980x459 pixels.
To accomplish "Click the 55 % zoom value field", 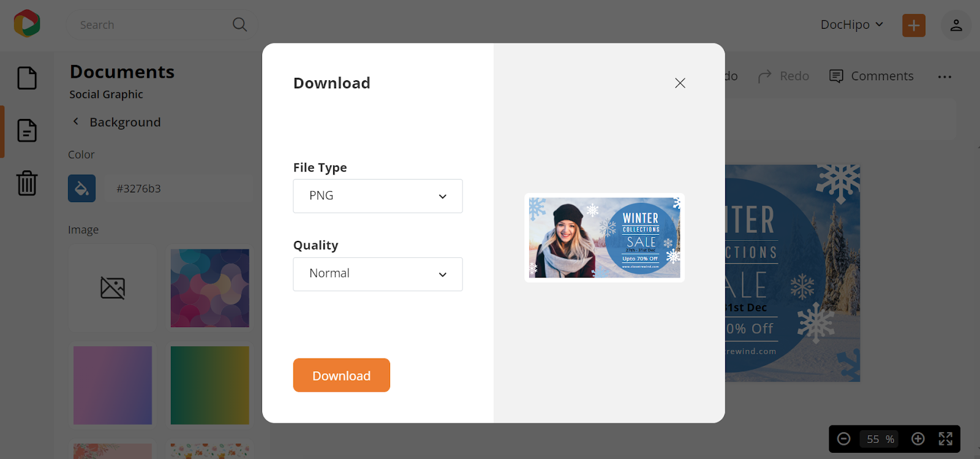I will (x=880, y=439).
